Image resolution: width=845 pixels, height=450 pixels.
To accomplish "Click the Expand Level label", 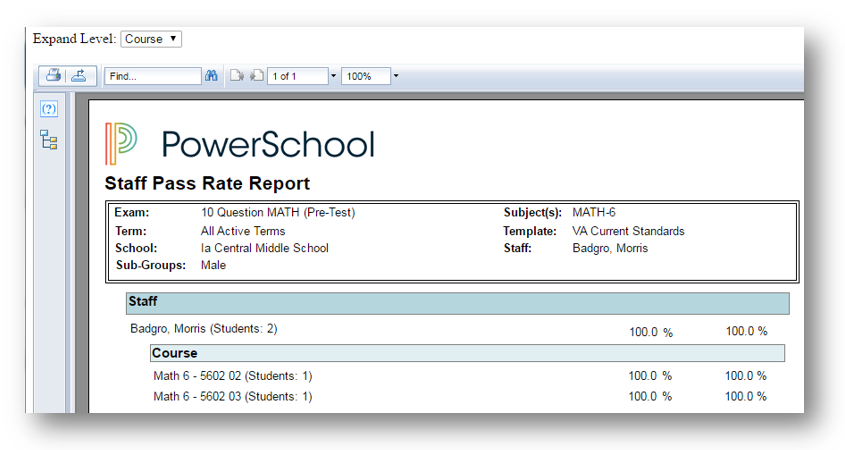I will (74, 39).
